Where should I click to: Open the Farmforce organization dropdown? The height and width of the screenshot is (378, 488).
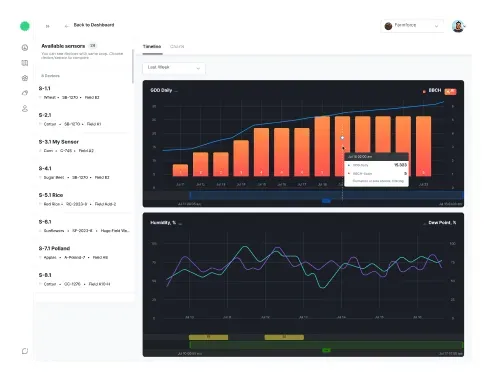click(412, 26)
